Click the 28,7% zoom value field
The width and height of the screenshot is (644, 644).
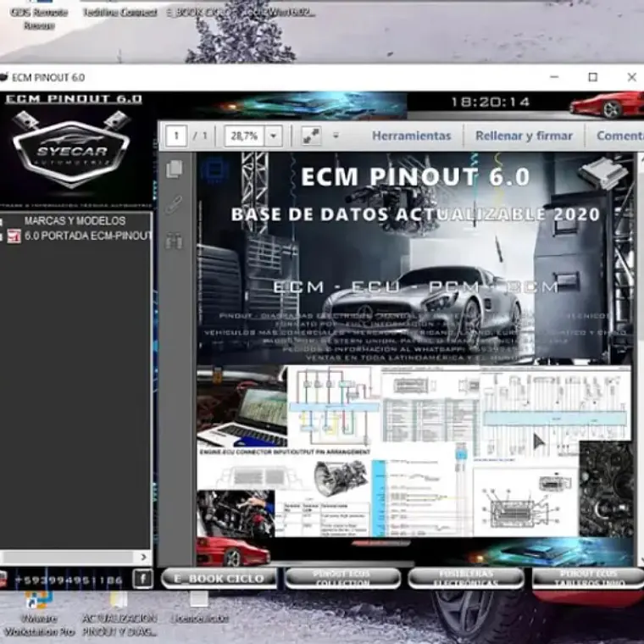(x=245, y=136)
